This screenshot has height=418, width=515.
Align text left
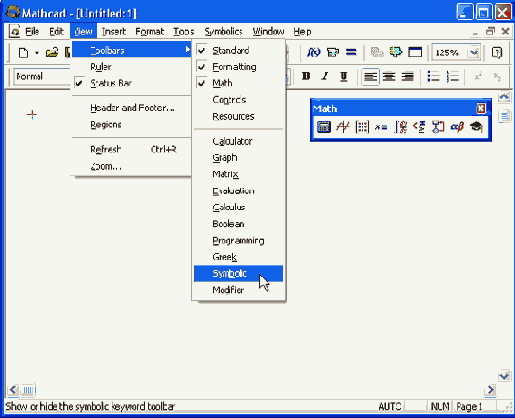pyautogui.click(x=370, y=77)
